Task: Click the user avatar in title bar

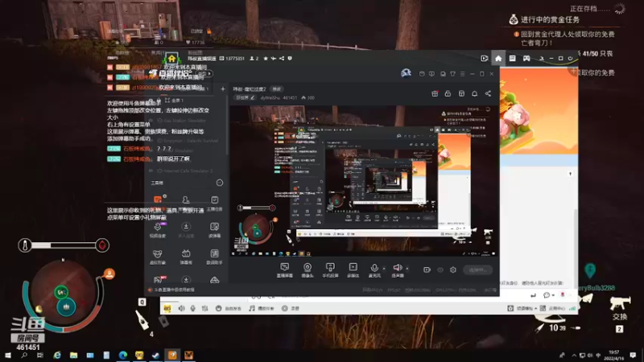Action: [406, 73]
